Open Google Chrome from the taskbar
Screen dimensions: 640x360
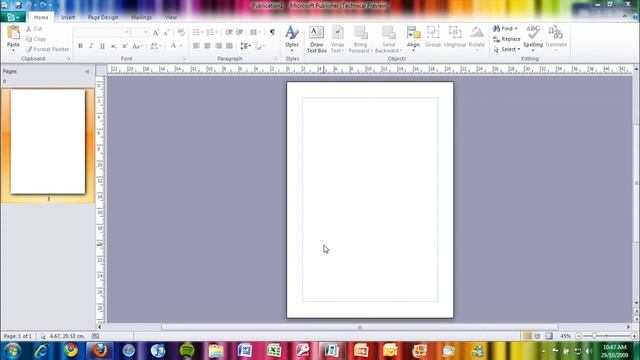[x=71, y=351]
